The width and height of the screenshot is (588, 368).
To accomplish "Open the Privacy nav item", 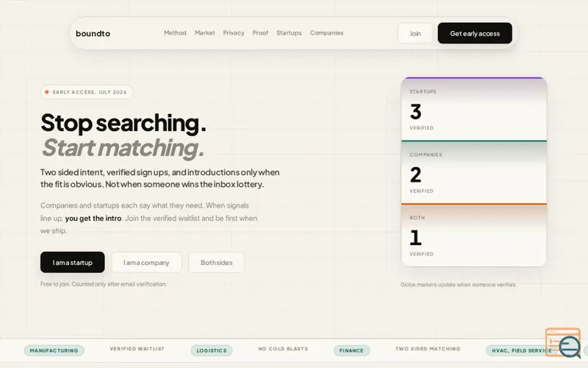I will click(x=234, y=33).
